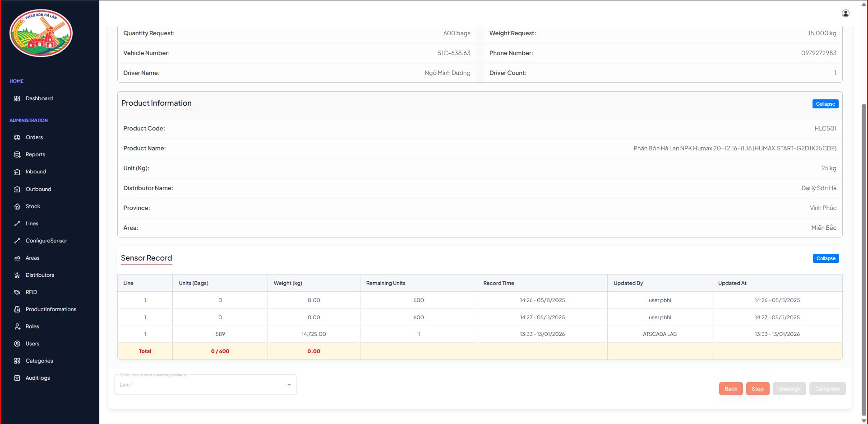
Task: Click the Reports icon in sidebar
Action: point(17,154)
